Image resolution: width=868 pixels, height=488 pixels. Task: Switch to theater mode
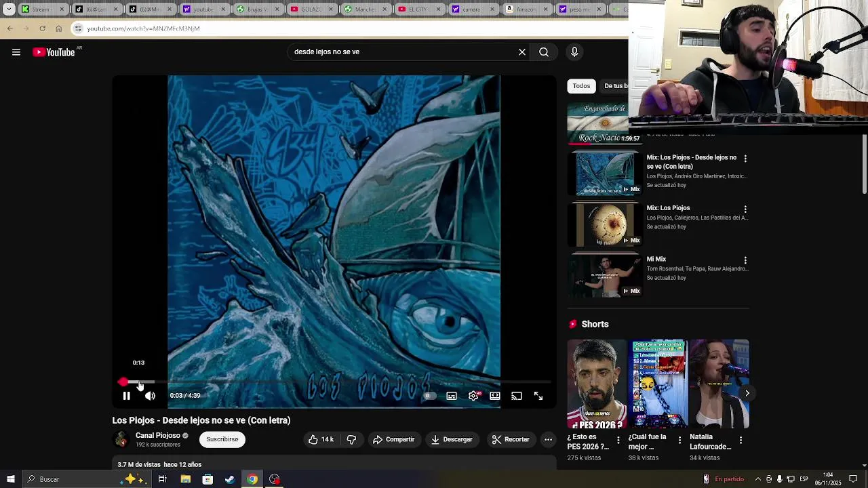tap(495, 396)
